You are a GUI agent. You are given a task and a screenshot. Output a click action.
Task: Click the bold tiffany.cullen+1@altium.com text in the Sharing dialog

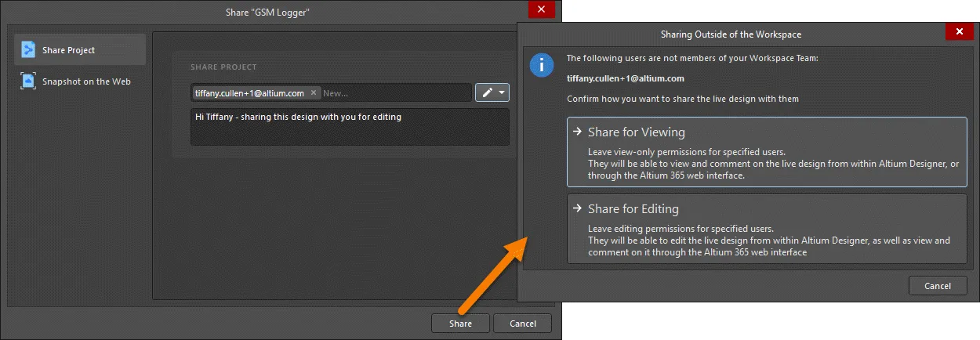pyautogui.click(x=626, y=78)
